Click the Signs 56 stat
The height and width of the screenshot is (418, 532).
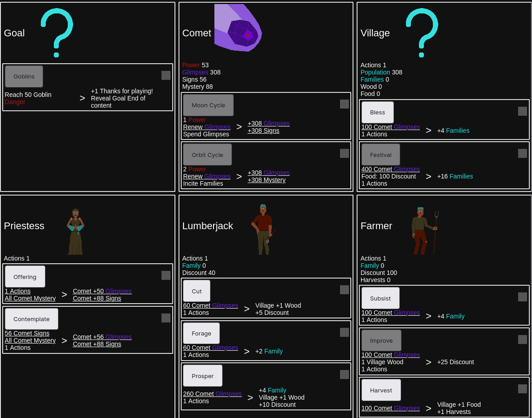[x=194, y=79]
